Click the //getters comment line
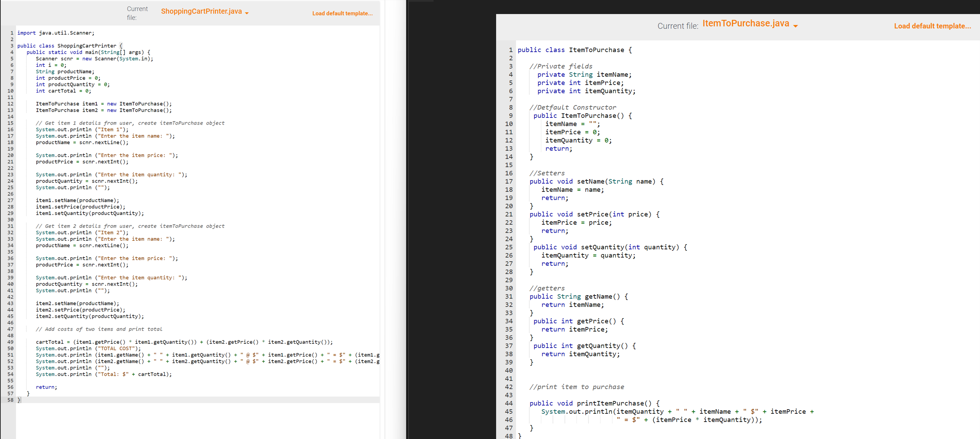Image resolution: width=980 pixels, height=439 pixels. (547, 288)
